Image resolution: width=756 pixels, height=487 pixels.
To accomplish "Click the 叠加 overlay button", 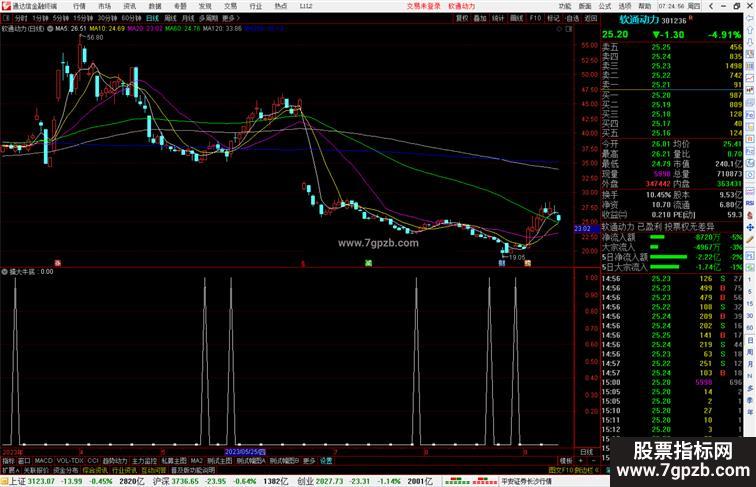I will pyautogui.click(x=480, y=18).
